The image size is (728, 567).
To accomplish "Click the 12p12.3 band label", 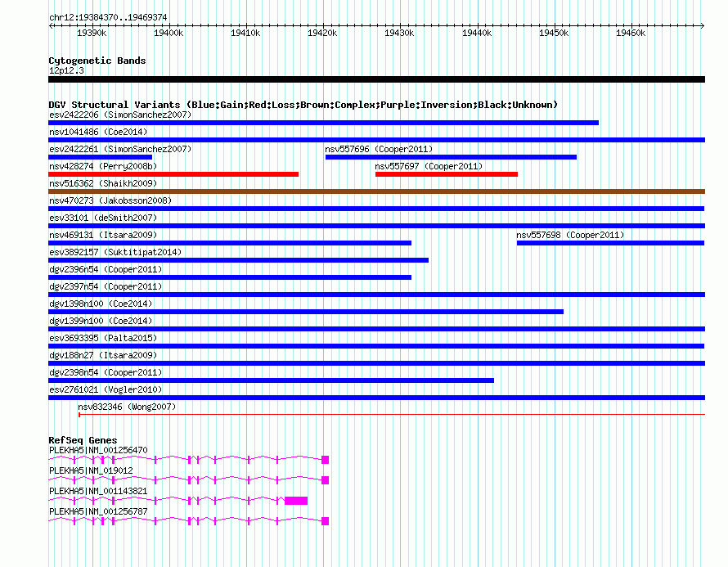I will (66, 70).
